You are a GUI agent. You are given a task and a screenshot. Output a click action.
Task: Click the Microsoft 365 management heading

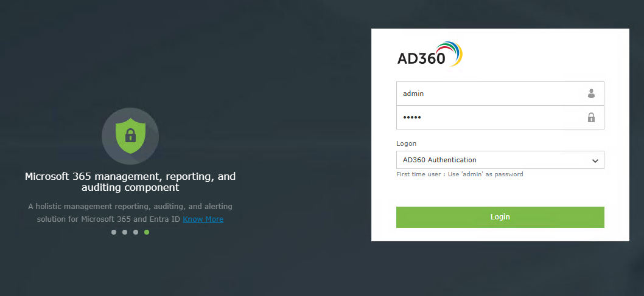130,182
